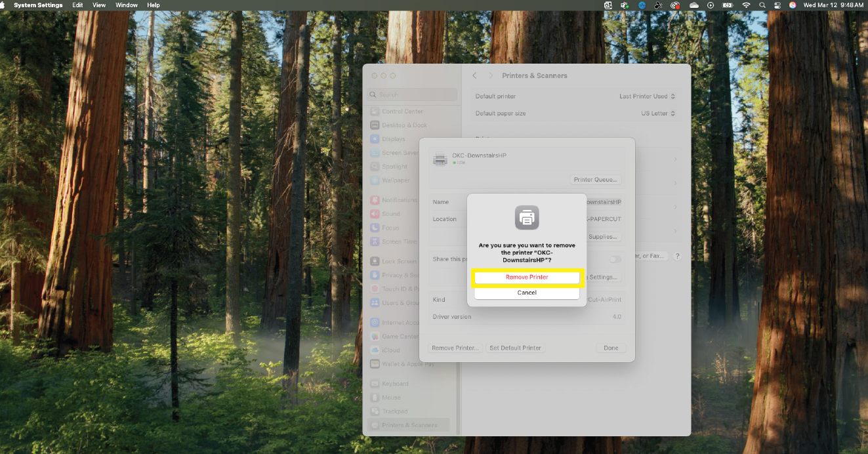Click Remove Printer… beside Set Default Printer
Image resolution: width=868 pixels, height=454 pixels.
(x=456, y=348)
